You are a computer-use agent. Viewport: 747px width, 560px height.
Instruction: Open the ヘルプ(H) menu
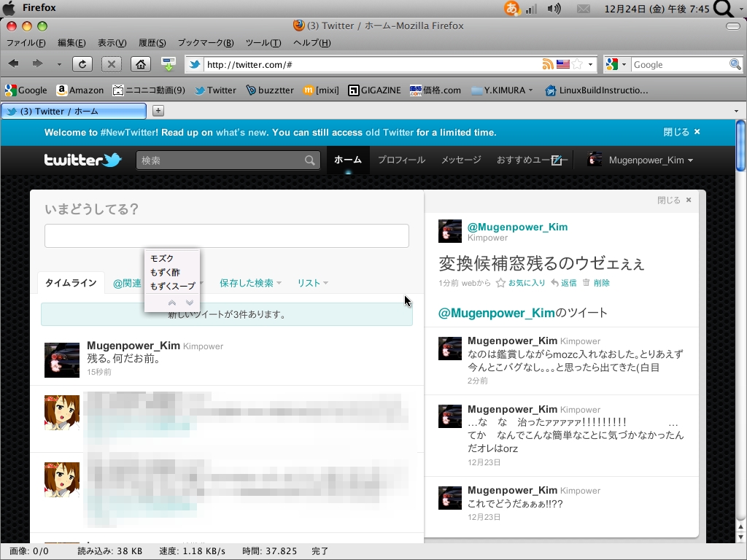[312, 43]
